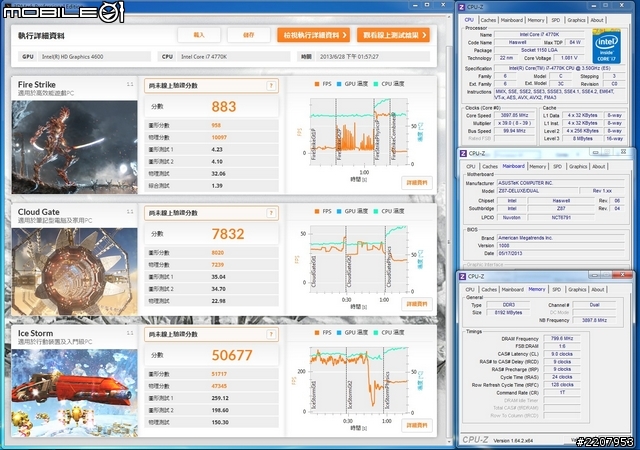Switch to Memory tab in top CPU-Z window
This screenshot has width=640, height=450.
[x=536, y=20]
